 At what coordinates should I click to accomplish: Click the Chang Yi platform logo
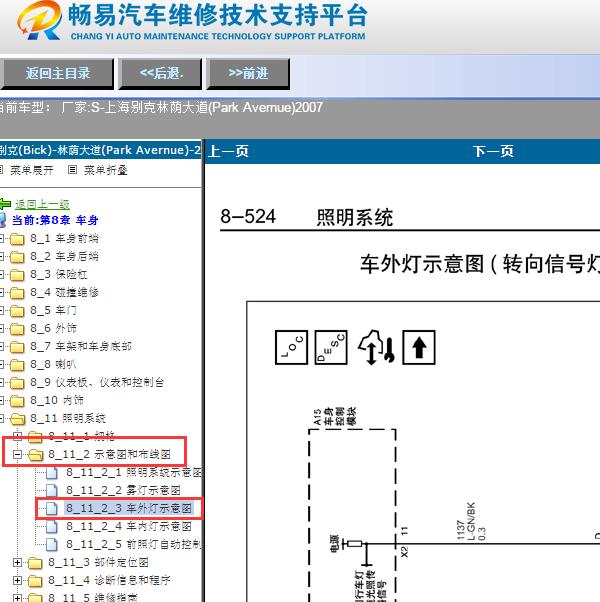40,20
